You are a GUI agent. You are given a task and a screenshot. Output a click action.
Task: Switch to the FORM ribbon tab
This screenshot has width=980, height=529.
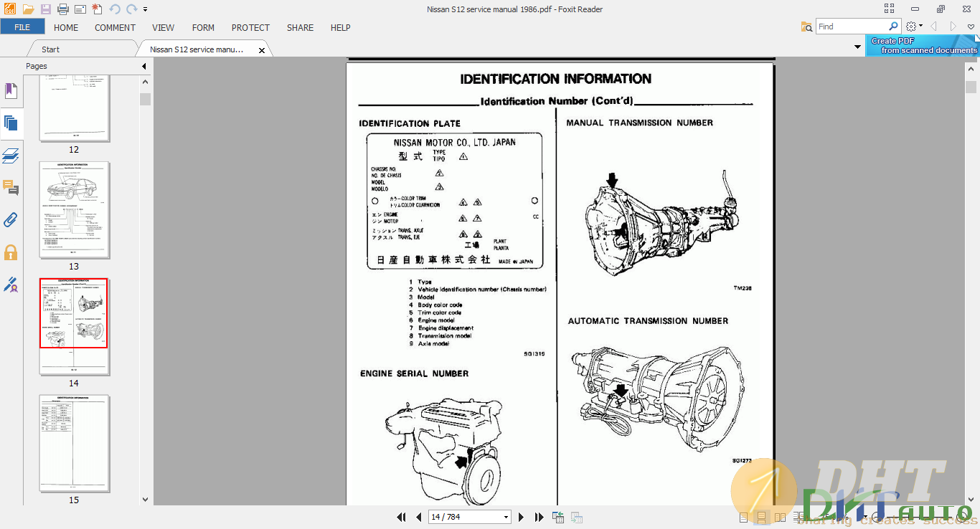(x=203, y=27)
